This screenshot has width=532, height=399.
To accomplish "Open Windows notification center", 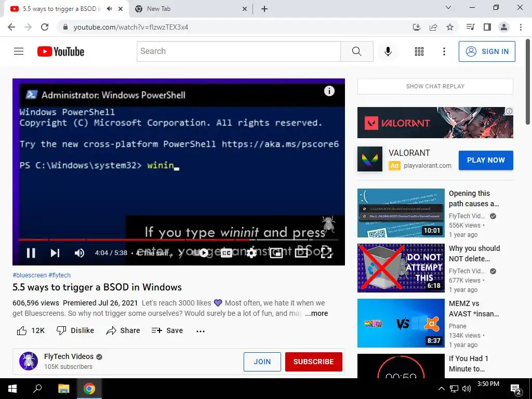I will click(516, 389).
